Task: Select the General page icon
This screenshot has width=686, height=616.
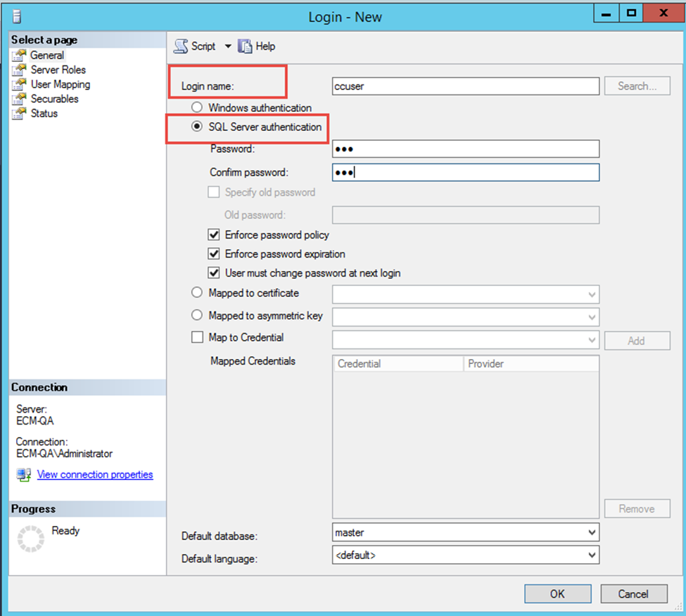Action: (19, 56)
